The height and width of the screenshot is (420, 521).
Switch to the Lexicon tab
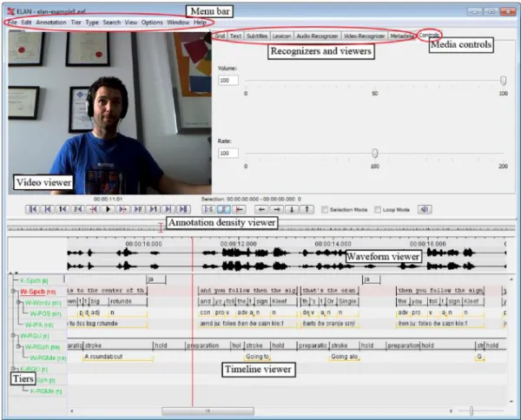[281, 36]
